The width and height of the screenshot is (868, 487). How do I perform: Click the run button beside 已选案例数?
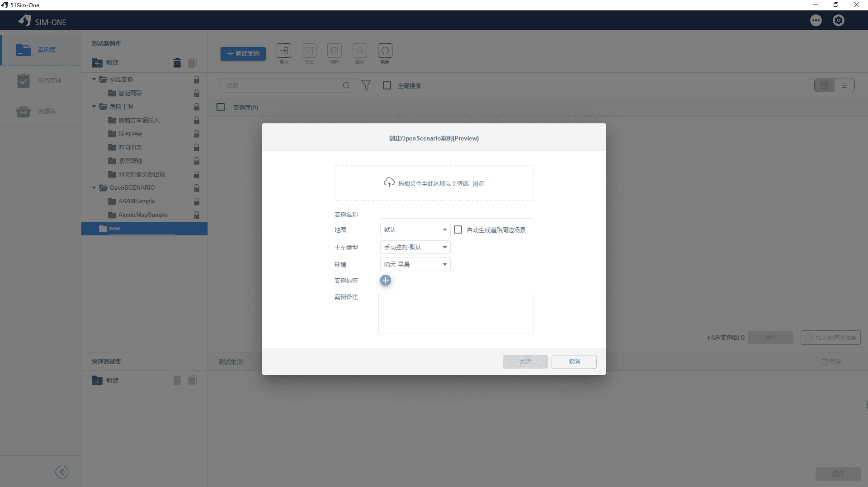coord(770,337)
